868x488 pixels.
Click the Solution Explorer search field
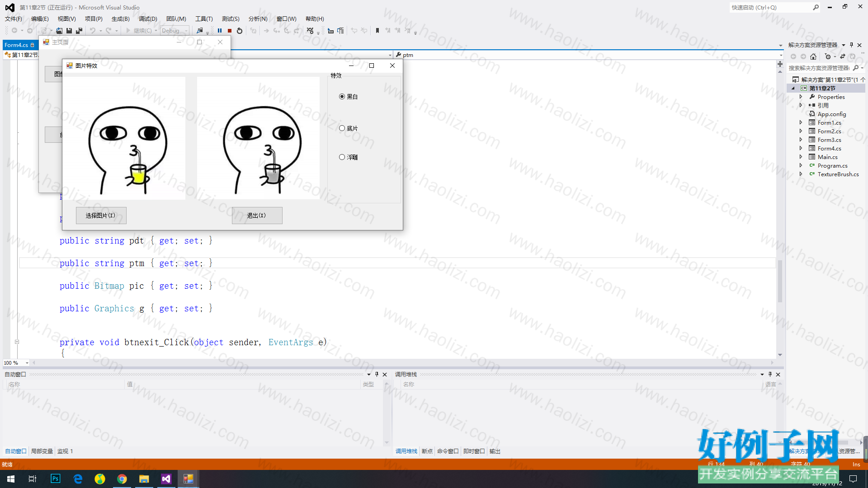819,68
